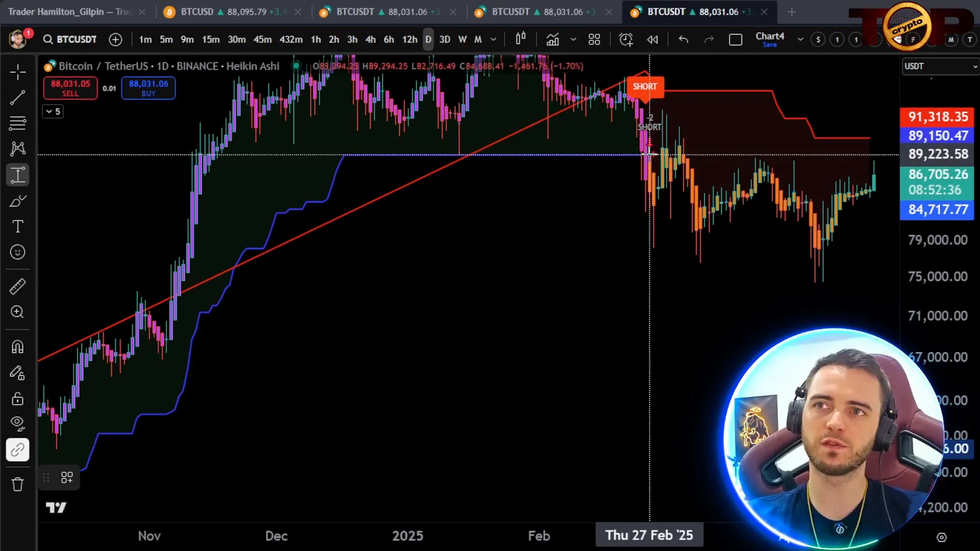This screenshot has height=551, width=980.
Task: Open the indicator templates grid
Action: pyautogui.click(x=594, y=39)
